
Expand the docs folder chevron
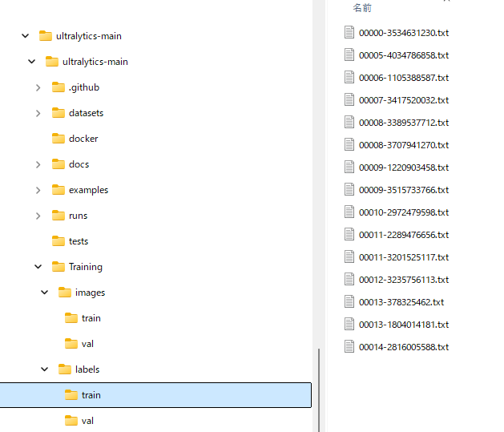pyautogui.click(x=38, y=164)
